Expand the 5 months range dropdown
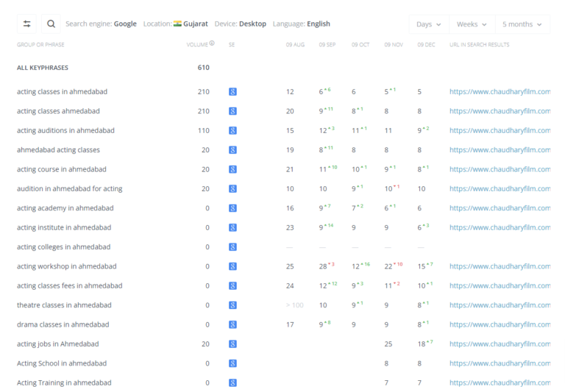565x392 pixels. tap(522, 24)
